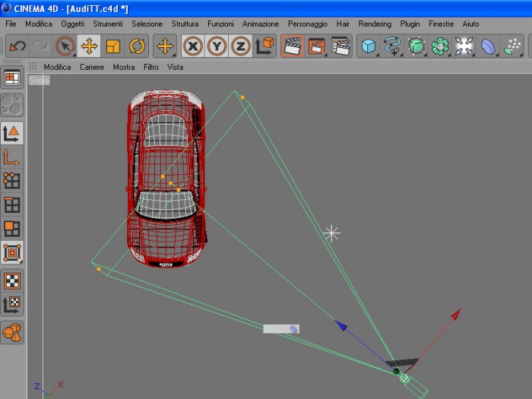Open the HyperNURBS generator icon
This screenshot has height=399, width=532.
pos(416,46)
